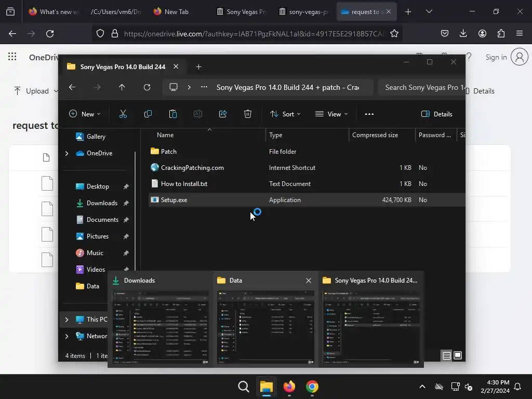This screenshot has height=399, width=532.
Task: Open Desktop in the navigation pane
Action: tap(98, 187)
